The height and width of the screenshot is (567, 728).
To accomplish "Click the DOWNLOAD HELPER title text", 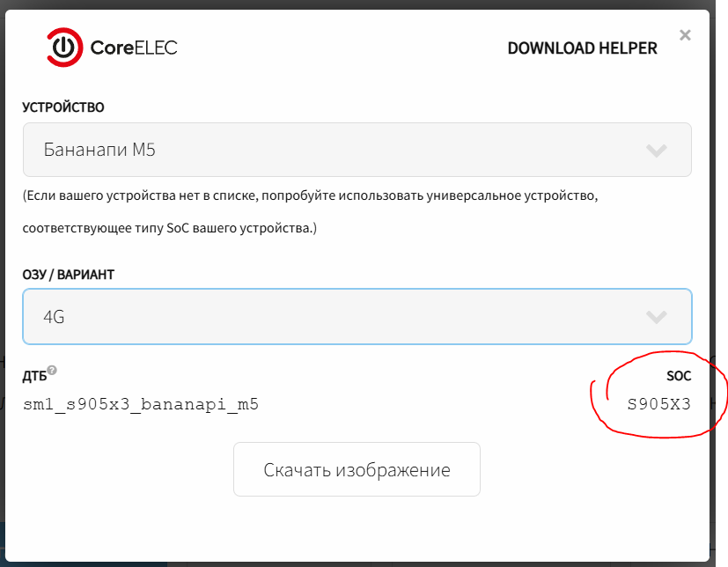I will click(582, 48).
